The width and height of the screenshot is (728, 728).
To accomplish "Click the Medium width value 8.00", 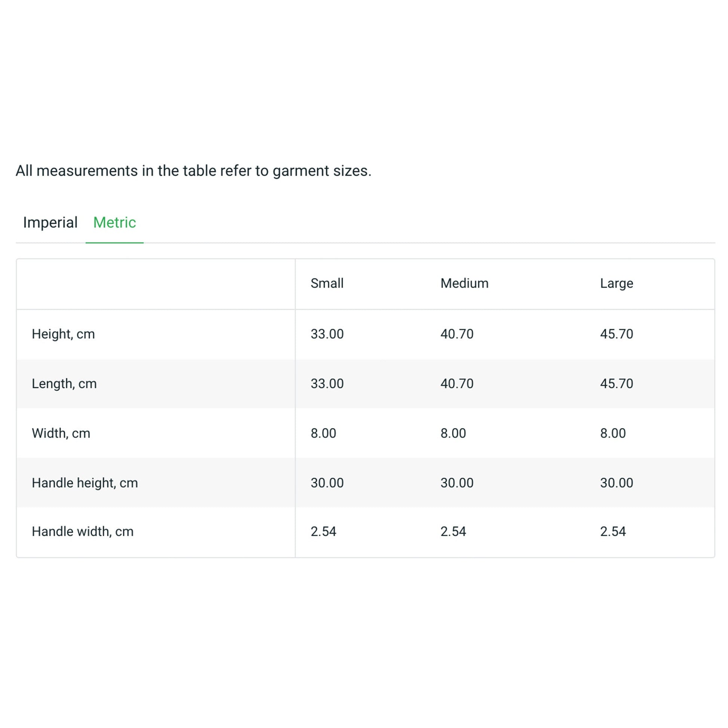I will 453,433.
